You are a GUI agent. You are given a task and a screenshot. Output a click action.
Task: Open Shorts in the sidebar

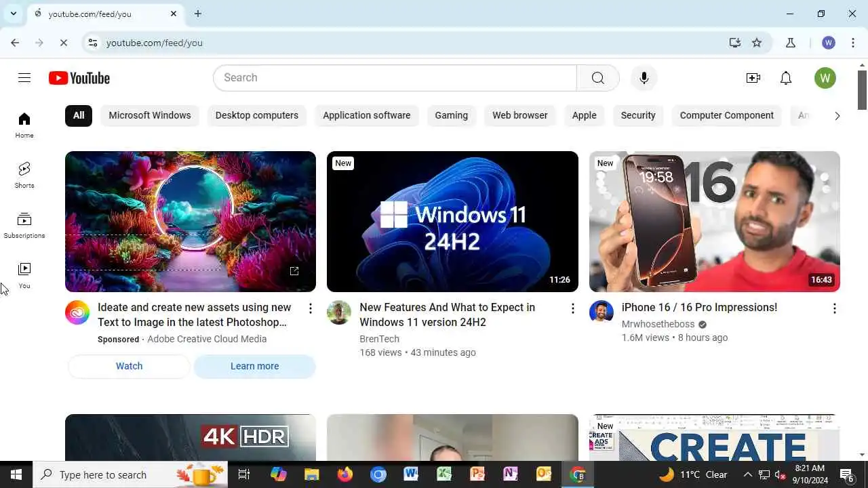coord(24,176)
